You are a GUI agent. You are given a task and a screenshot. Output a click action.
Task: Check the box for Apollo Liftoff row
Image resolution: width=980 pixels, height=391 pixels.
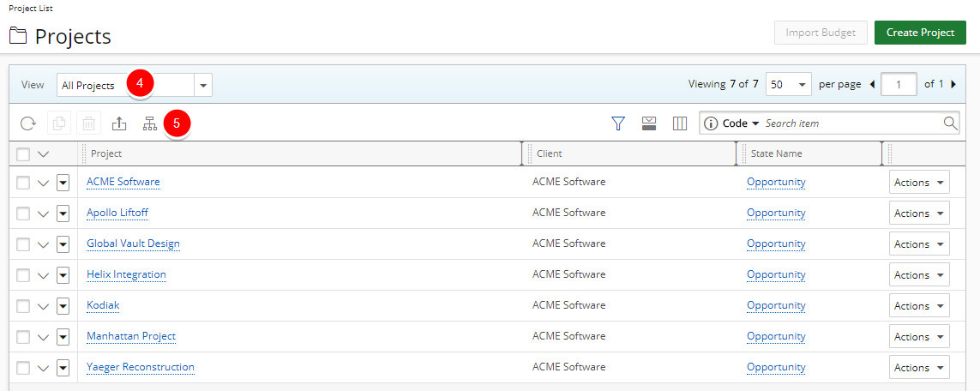(x=23, y=214)
